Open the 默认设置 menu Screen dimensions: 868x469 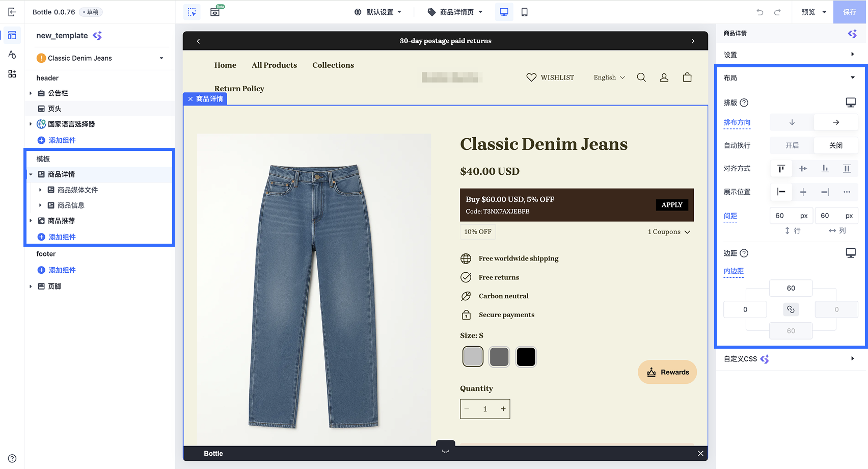[x=378, y=12]
